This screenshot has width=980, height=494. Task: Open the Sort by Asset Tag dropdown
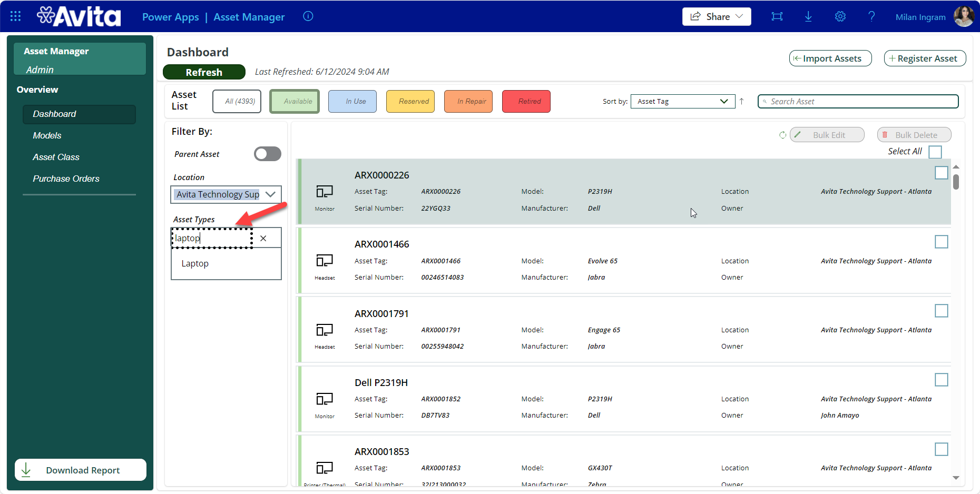click(683, 101)
